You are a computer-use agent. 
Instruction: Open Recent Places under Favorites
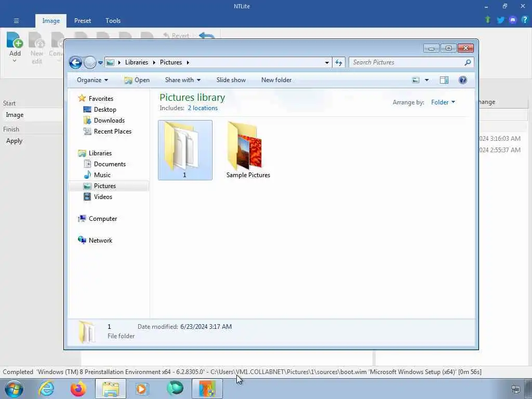[x=113, y=131]
